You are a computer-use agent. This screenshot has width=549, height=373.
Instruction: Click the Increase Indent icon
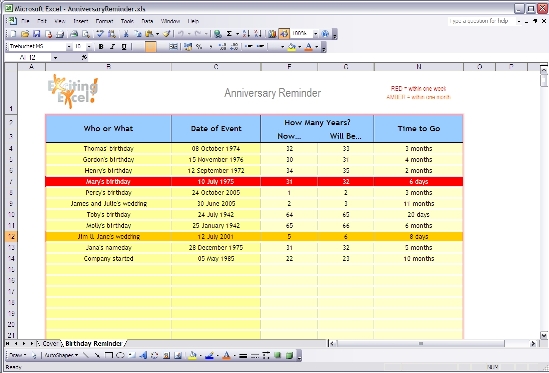260,47
